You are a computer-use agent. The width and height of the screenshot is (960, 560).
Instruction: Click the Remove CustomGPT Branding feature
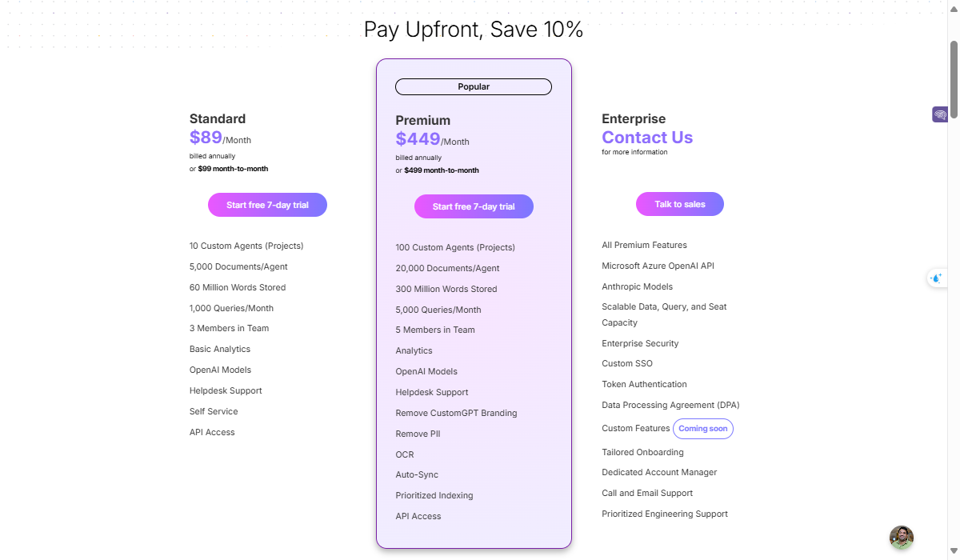pyautogui.click(x=456, y=414)
